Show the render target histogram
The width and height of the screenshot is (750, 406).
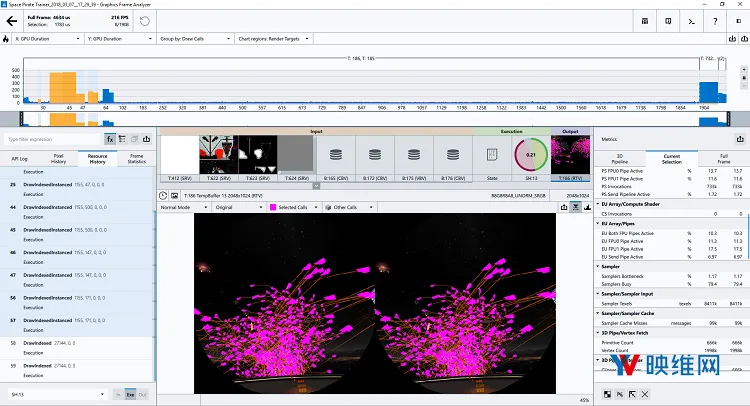click(587, 207)
